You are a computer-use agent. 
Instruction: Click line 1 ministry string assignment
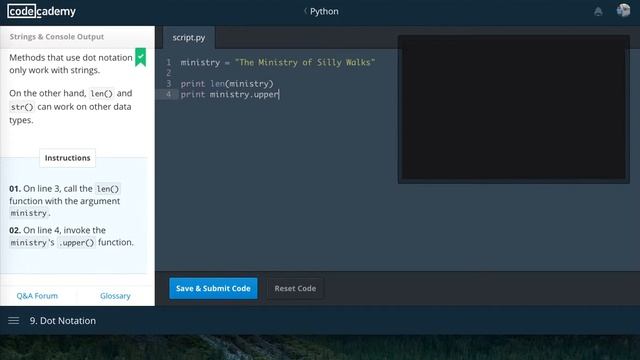coord(278,62)
